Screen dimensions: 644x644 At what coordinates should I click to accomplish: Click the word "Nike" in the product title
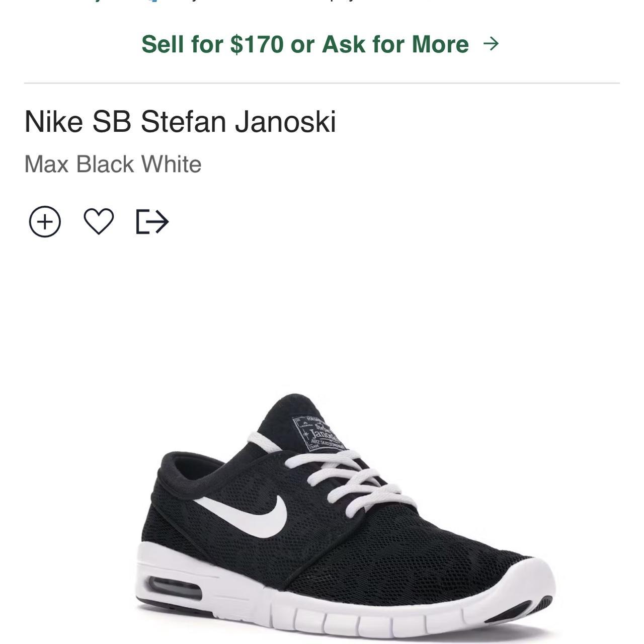click(53, 121)
